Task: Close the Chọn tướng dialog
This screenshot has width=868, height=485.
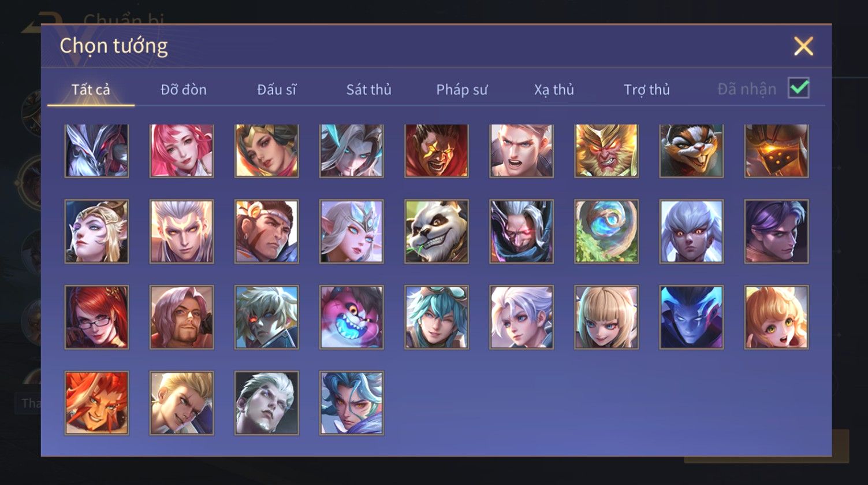Action: 803,46
